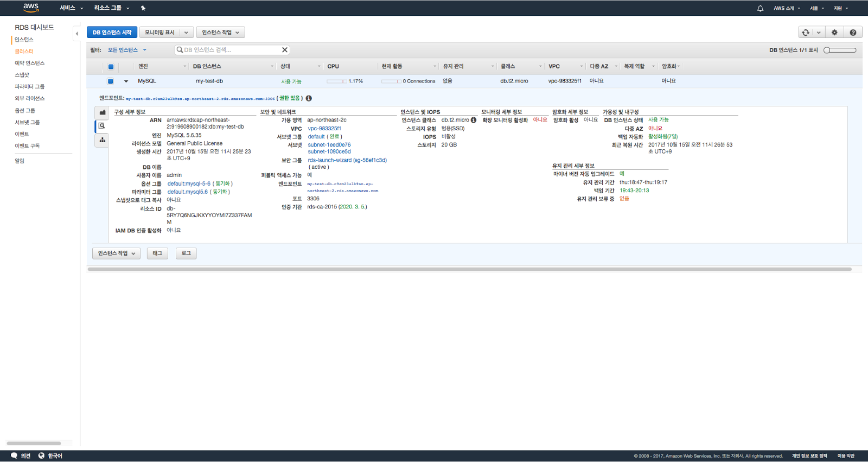The height and width of the screenshot is (462, 868).
Task: Open 클러스터 in the sidebar
Action: coord(24,52)
